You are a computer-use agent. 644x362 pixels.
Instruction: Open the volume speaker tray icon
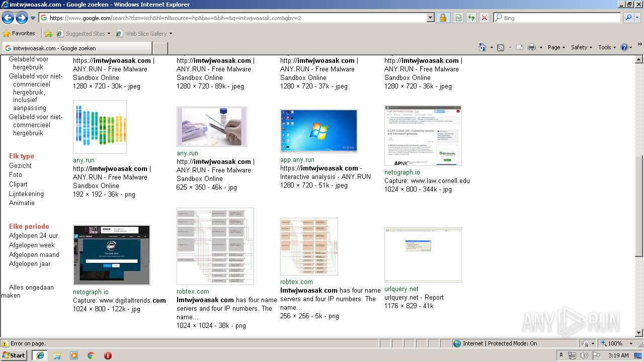point(583,355)
